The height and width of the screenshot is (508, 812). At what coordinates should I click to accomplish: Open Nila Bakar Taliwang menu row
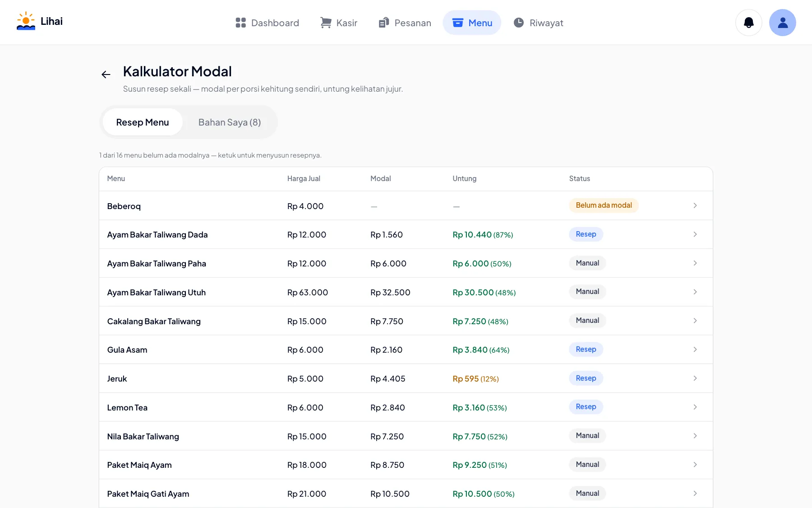pyautogui.click(x=406, y=436)
